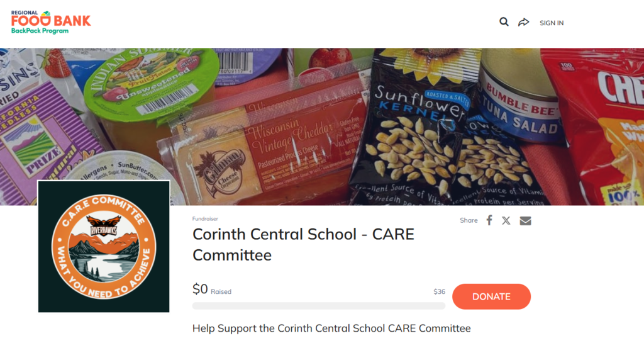Click the Riverhawks bird emblem
The width and height of the screenshot is (644, 343).
(104, 225)
